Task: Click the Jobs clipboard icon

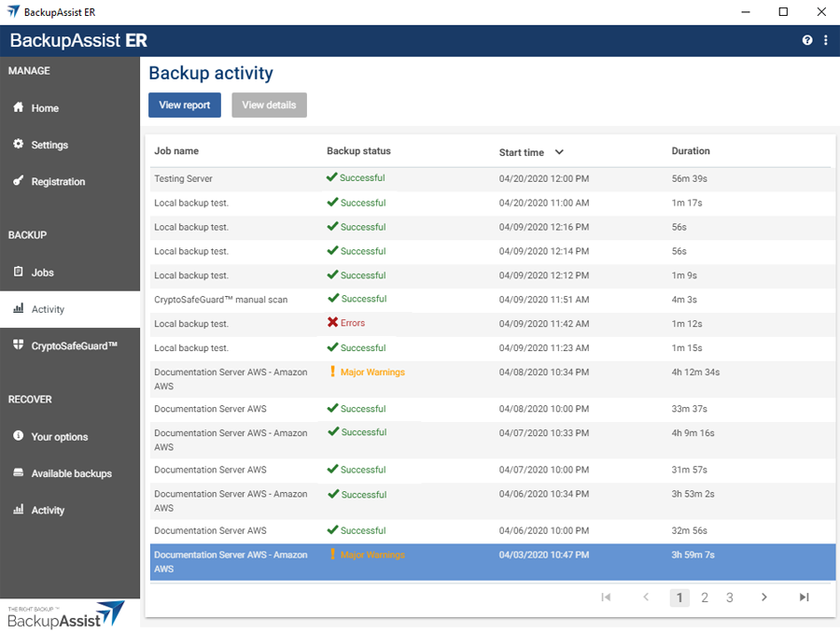Action: coord(19,271)
